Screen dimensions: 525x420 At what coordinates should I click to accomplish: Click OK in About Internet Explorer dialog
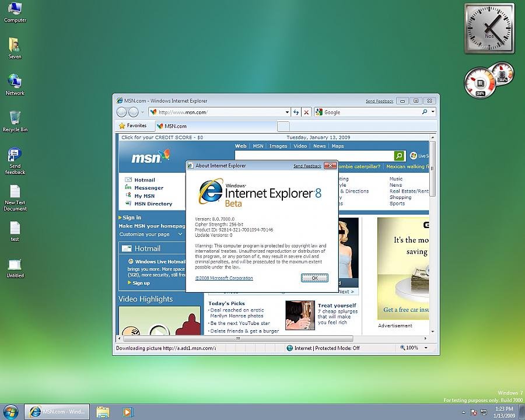[x=314, y=278]
